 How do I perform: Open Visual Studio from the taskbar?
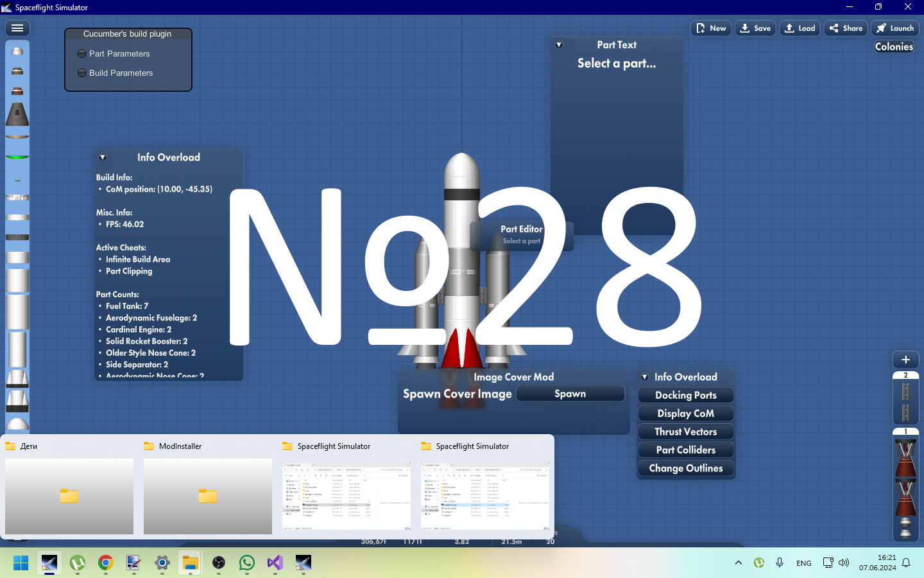275,563
